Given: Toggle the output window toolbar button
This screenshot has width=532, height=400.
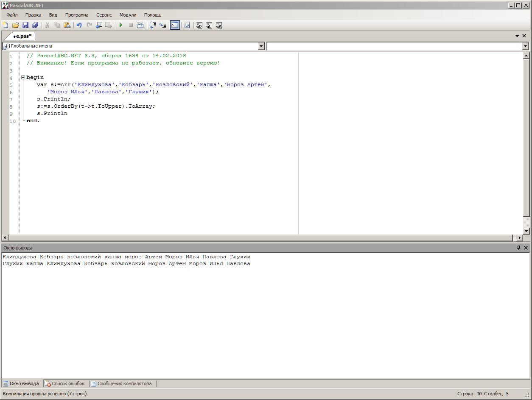Looking at the screenshot, I should coord(175,25).
